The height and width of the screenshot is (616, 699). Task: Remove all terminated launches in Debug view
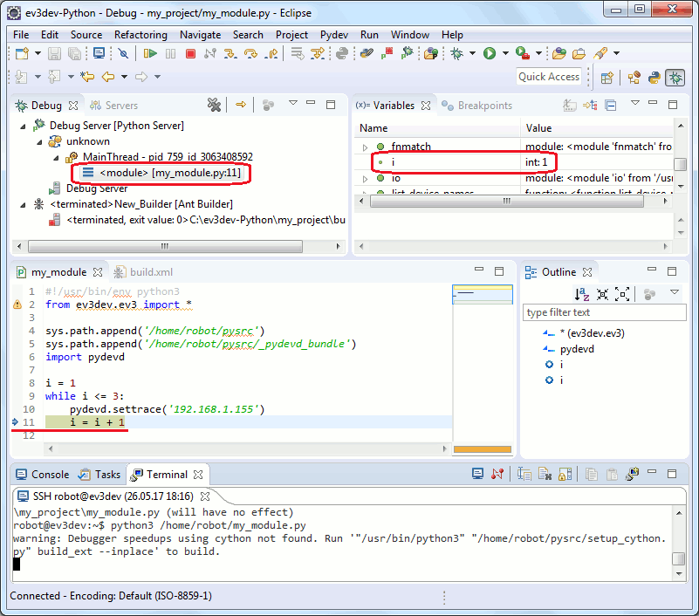[x=214, y=106]
